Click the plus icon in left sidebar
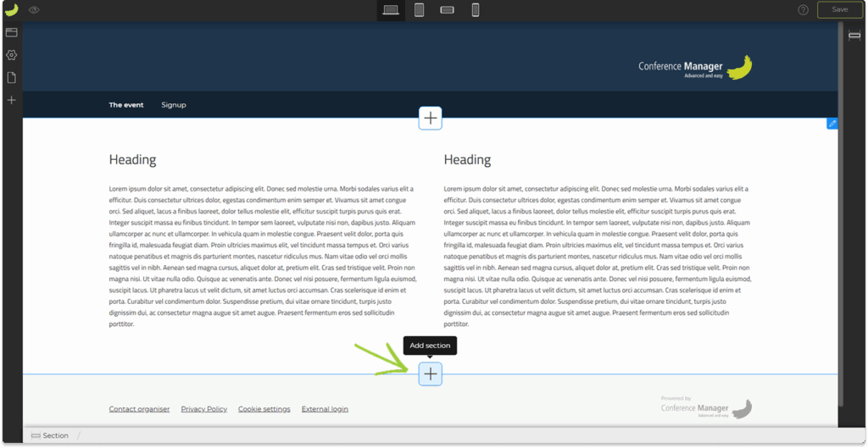 pos(12,100)
